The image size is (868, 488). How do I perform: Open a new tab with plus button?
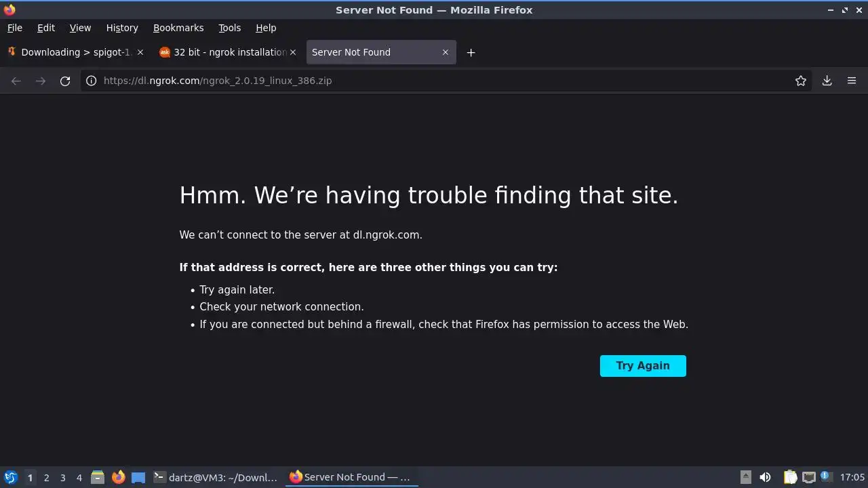pos(471,52)
